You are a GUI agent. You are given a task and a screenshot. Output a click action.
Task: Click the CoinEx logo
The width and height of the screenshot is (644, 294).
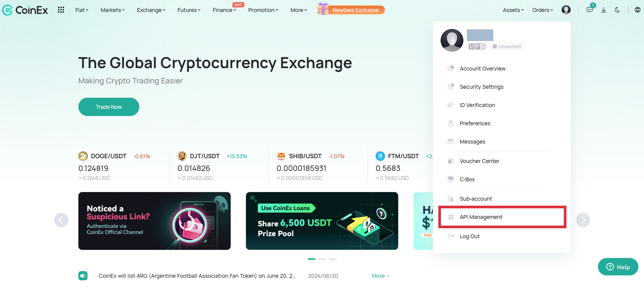(25, 10)
